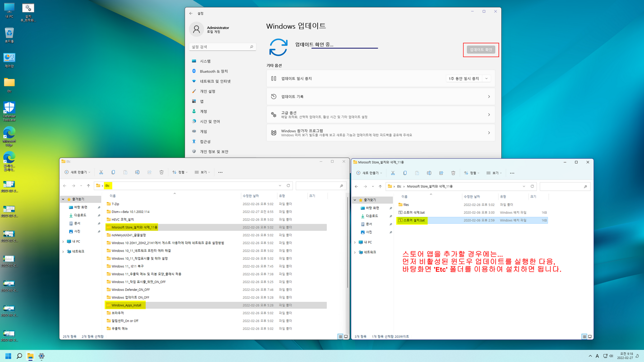The width and height of the screenshot is (644, 362).
Task: Click the delete trash icon in Etc window
Action: (161, 172)
